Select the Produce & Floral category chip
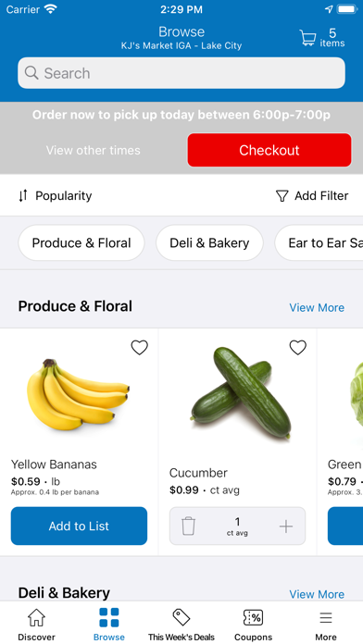 (81, 242)
